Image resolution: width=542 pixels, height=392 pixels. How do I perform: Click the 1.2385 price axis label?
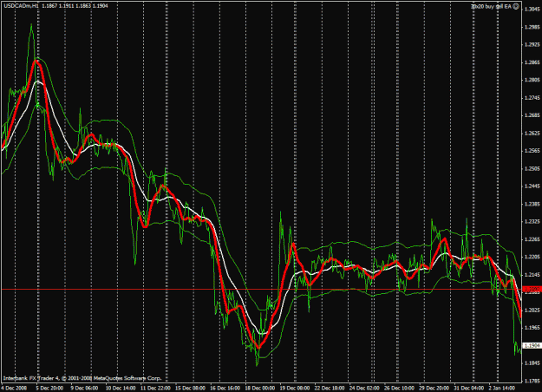532,204
